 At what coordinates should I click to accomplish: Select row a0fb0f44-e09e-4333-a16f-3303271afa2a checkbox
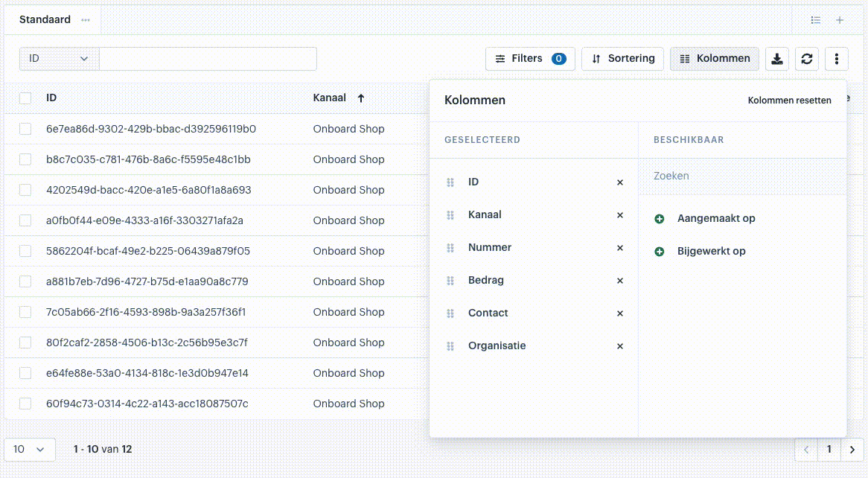coord(25,220)
